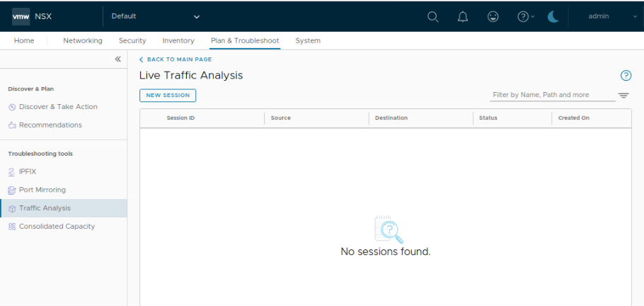
Task: Switch to the Security tab
Action: (132, 41)
